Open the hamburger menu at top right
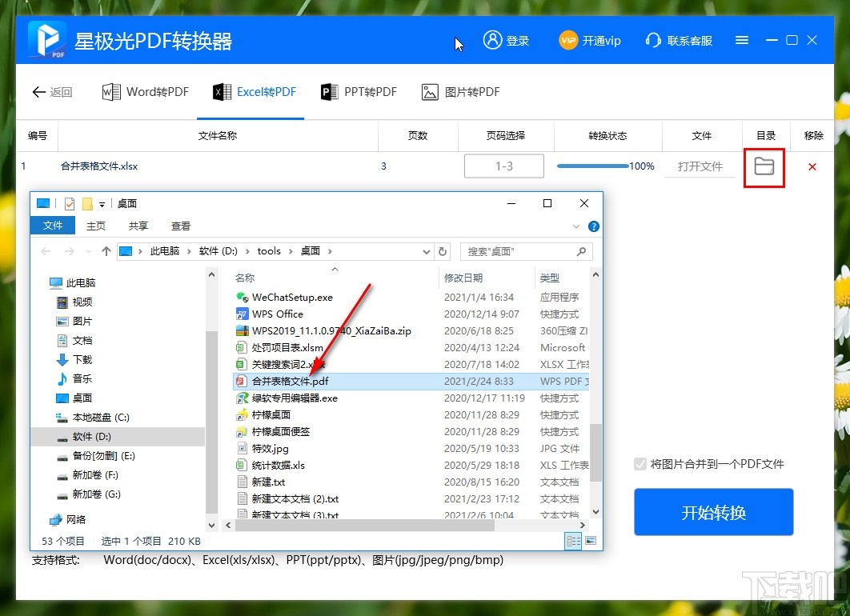850x616 pixels. [741, 40]
